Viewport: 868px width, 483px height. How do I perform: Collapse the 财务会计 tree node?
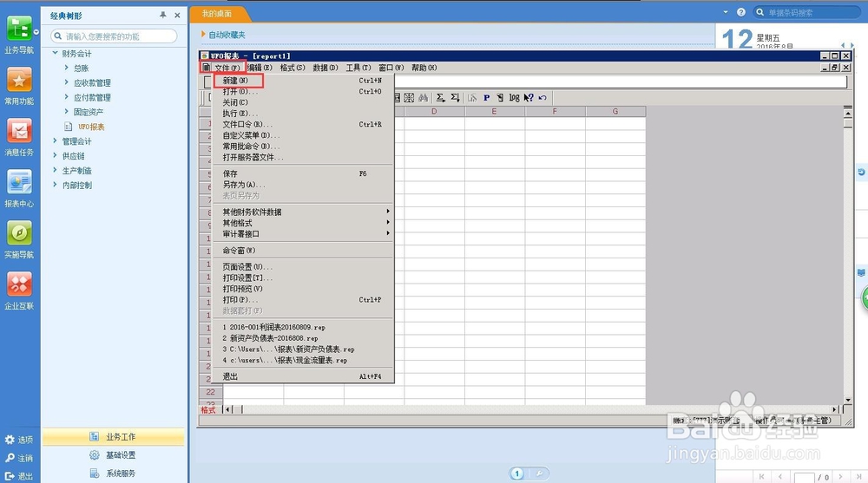click(x=55, y=53)
